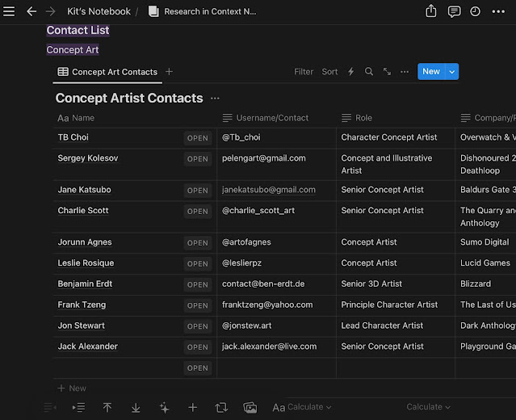Open the Filter option

point(304,71)
